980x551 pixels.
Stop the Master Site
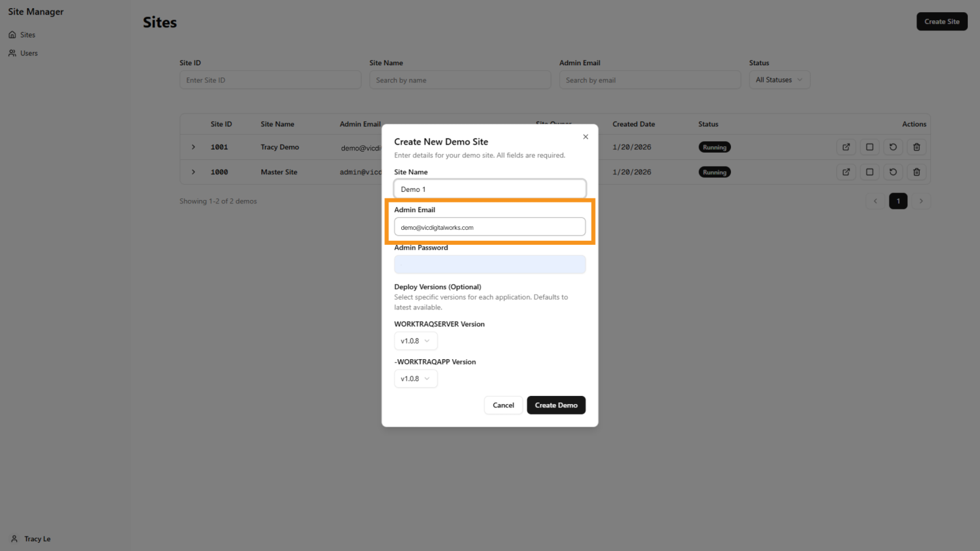[869, 172]
